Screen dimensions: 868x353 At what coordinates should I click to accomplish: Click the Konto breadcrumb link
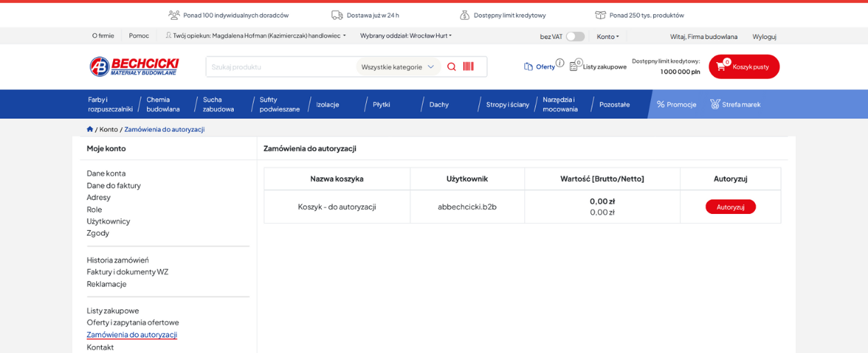click(109, 129)
